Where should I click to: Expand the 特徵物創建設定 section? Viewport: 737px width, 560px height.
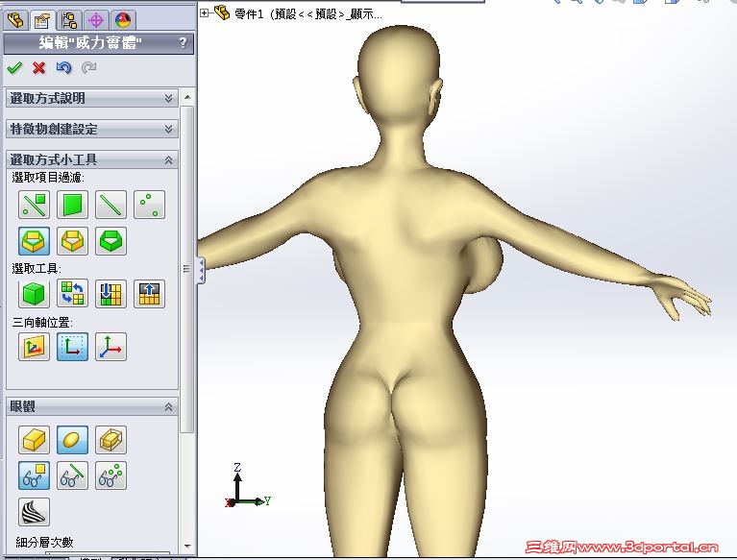(91, 129)
